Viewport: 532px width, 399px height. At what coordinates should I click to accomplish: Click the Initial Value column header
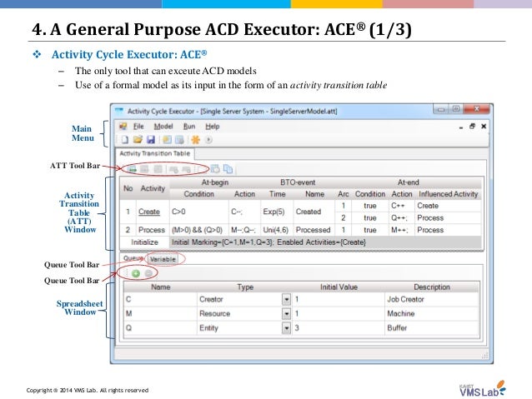(339, 287)
